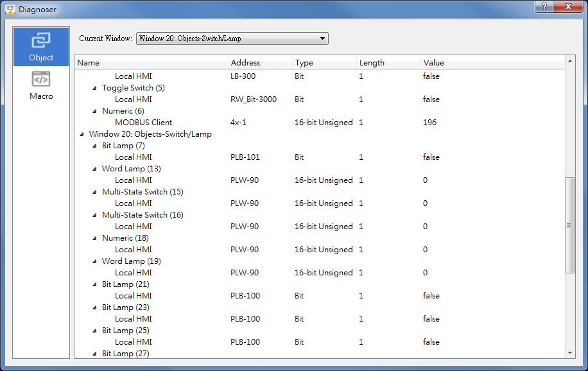This screenshot has height=371, width=588.
Task: Click the scroll up arrow of the list
Action: click(570, 61)
